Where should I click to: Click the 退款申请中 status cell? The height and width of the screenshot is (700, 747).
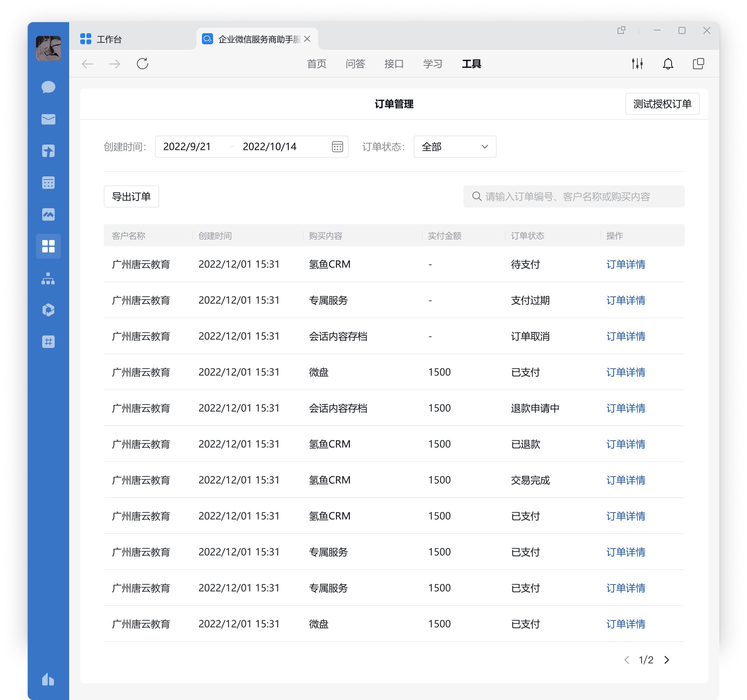535,408
